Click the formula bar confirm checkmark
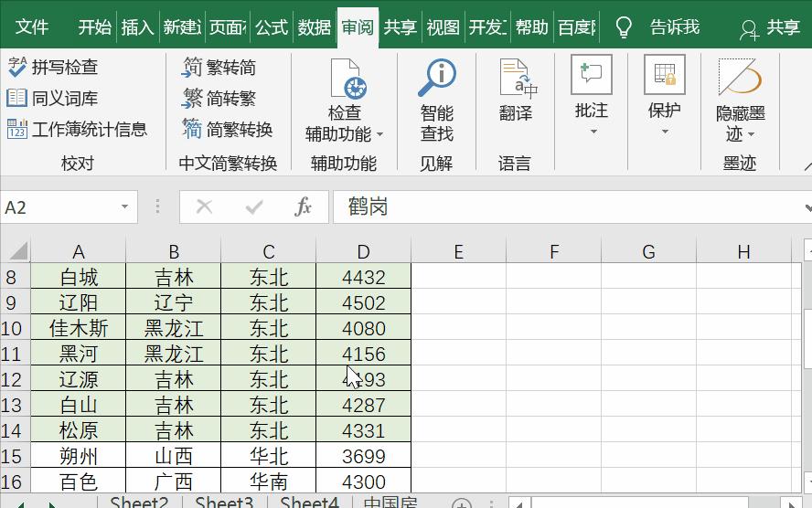This screenshot has height=508, width=812. [254, 207]
